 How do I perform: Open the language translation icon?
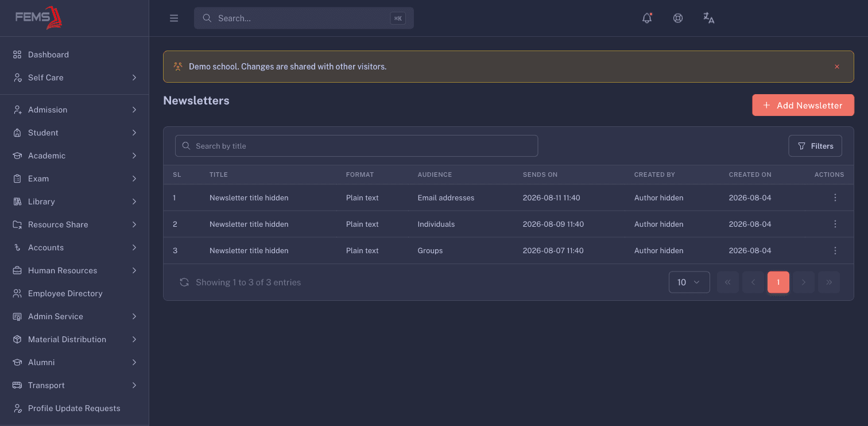point(709,18)
